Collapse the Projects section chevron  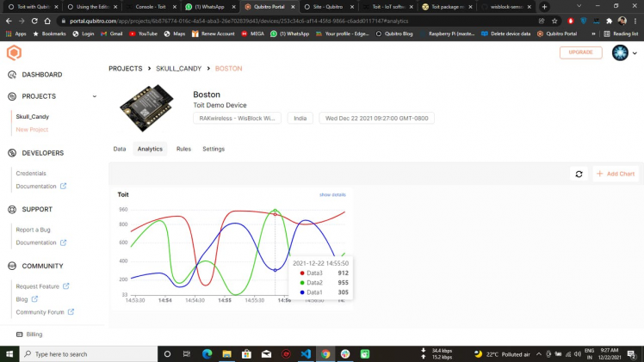pyautogui.click(x=95, y=96)
